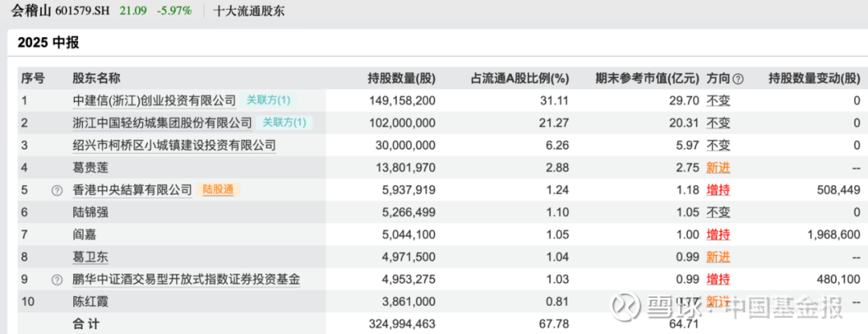The height and width of the screenshot is (334, 868).
Task: Open shareholder 香港中央結算有限公司
Action: tap(133, 190)
